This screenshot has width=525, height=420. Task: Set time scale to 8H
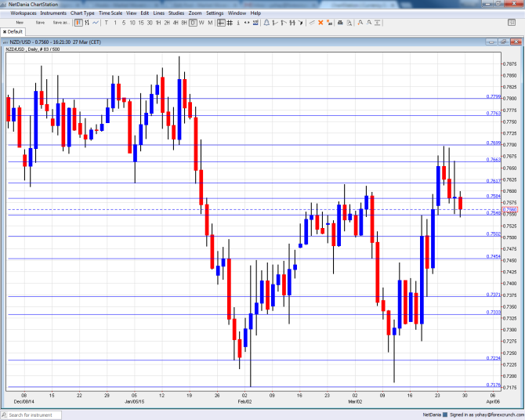pos(184,23)
